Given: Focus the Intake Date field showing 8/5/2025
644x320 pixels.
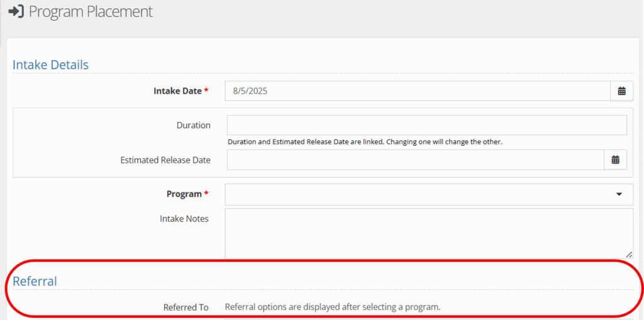Looking at the screenshot, I should point(418,91).
